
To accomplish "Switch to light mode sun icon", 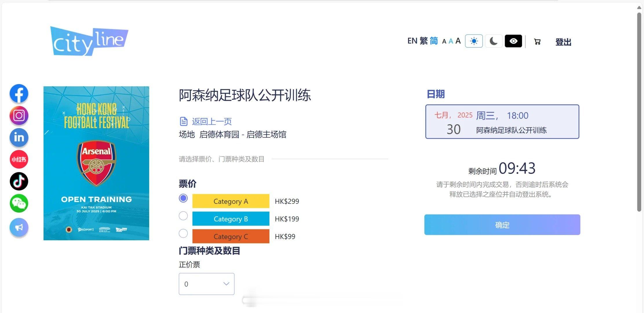I will click(474, 41).
